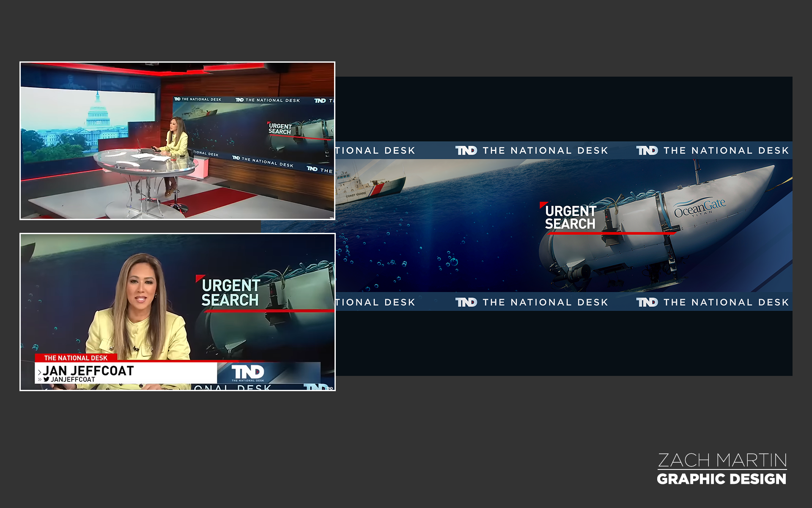
Task: Click the ZACH MARTIN title text
Action: pos(722,460)
